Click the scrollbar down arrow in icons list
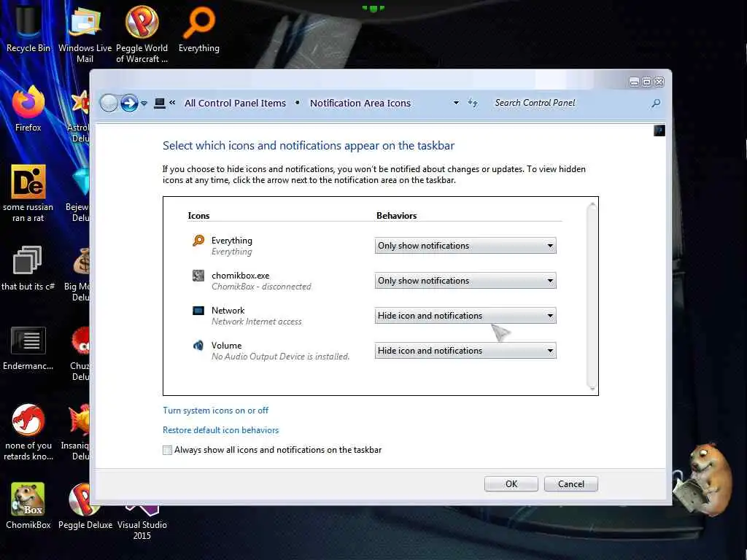 [x=592, y=388]
